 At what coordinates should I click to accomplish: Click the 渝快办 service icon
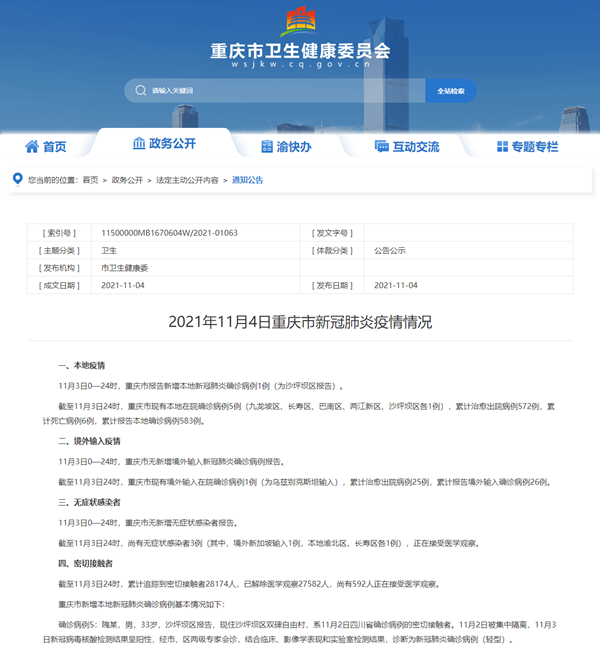pos(266,146)
